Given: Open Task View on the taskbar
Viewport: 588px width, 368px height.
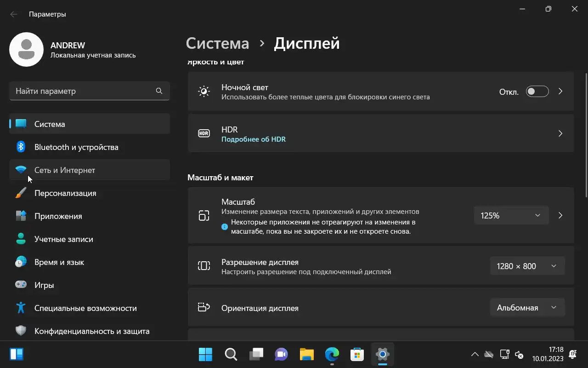Looking at the screenshot, I should [256, 354].
